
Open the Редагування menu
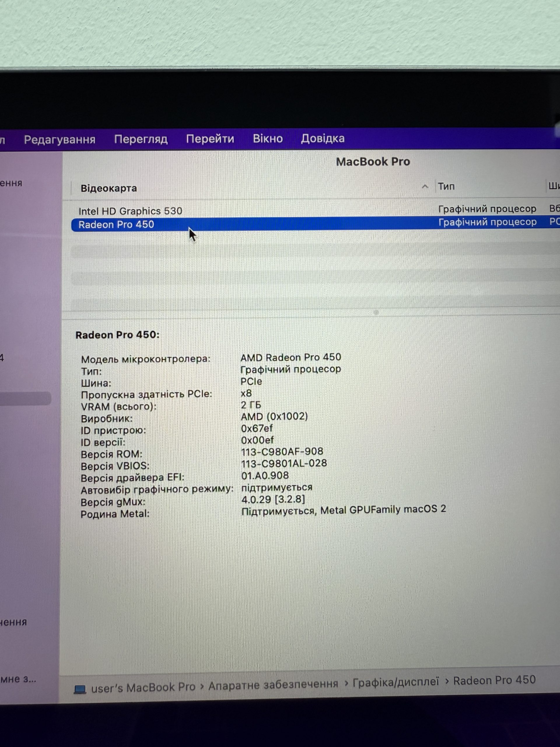(x=60, y=139)
